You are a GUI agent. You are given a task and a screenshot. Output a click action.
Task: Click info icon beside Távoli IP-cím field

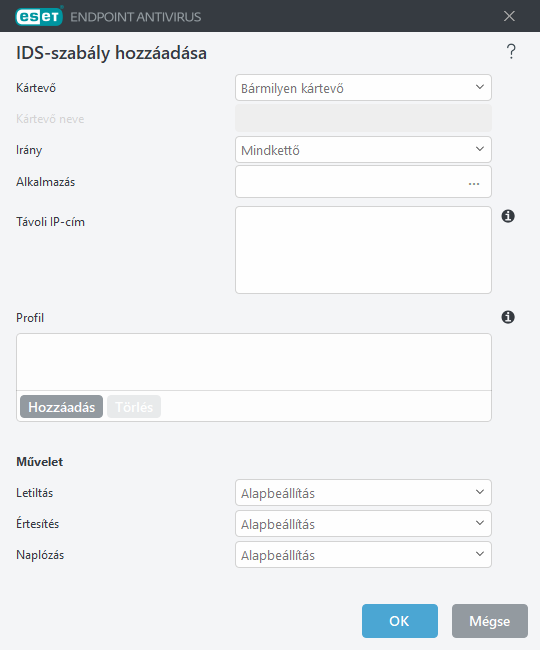point(508,216)
